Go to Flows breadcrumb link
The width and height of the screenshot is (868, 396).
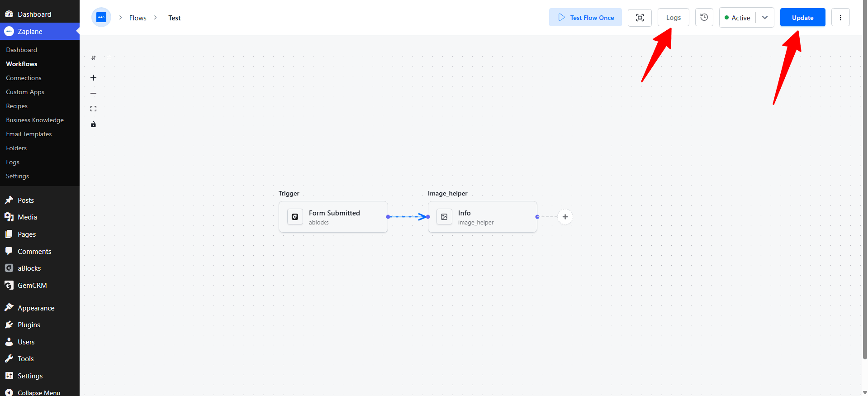click(138, 18)
